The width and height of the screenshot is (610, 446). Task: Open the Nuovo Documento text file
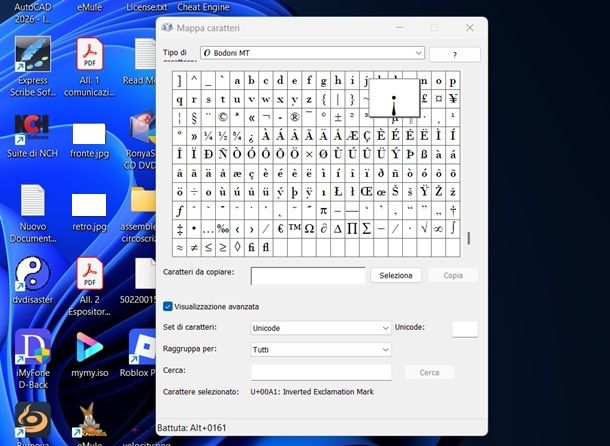[x=32, y=205]
